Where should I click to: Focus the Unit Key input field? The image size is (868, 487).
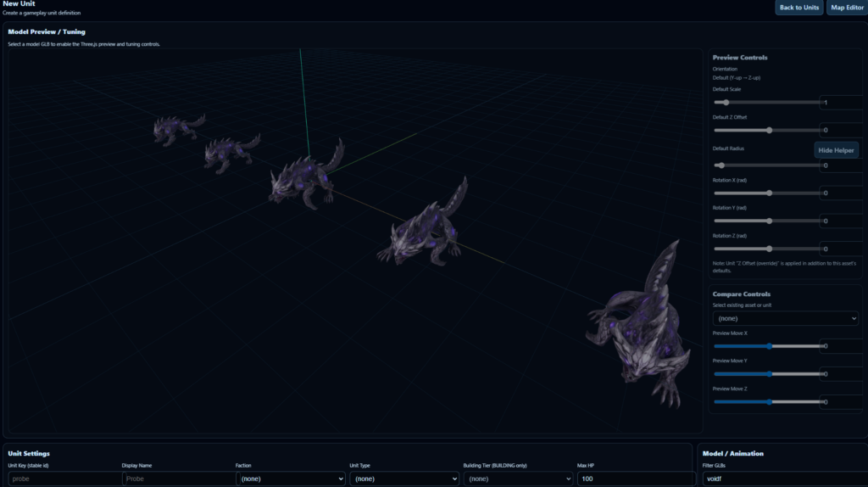63,479
